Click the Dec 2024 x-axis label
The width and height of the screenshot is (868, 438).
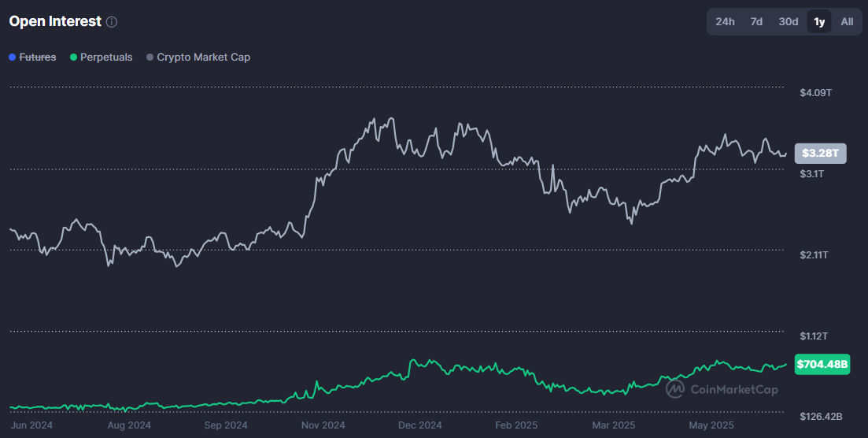pyautogui.click(x=419, y=425)
